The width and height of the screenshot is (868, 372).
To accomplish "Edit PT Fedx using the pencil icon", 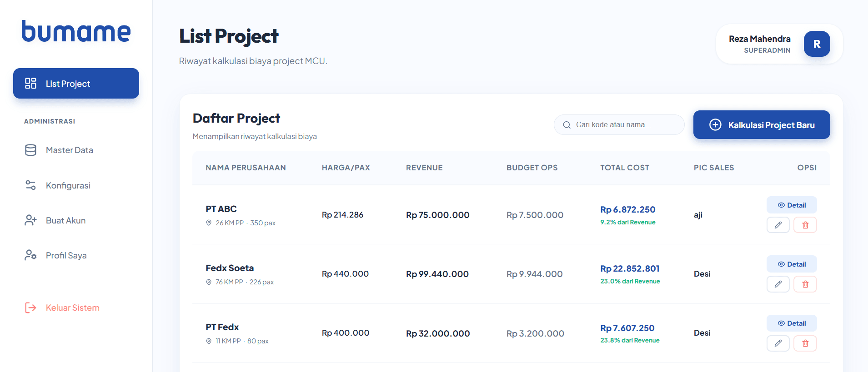I will 778,343.
